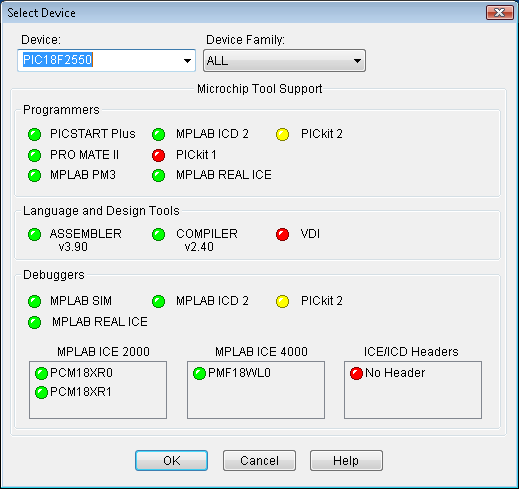
Task: Click green LED next to MPLAB PM3
Action: 34,175
